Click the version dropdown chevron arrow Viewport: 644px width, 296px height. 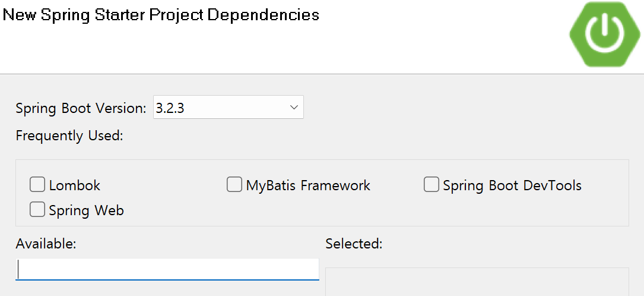point(293,108)
